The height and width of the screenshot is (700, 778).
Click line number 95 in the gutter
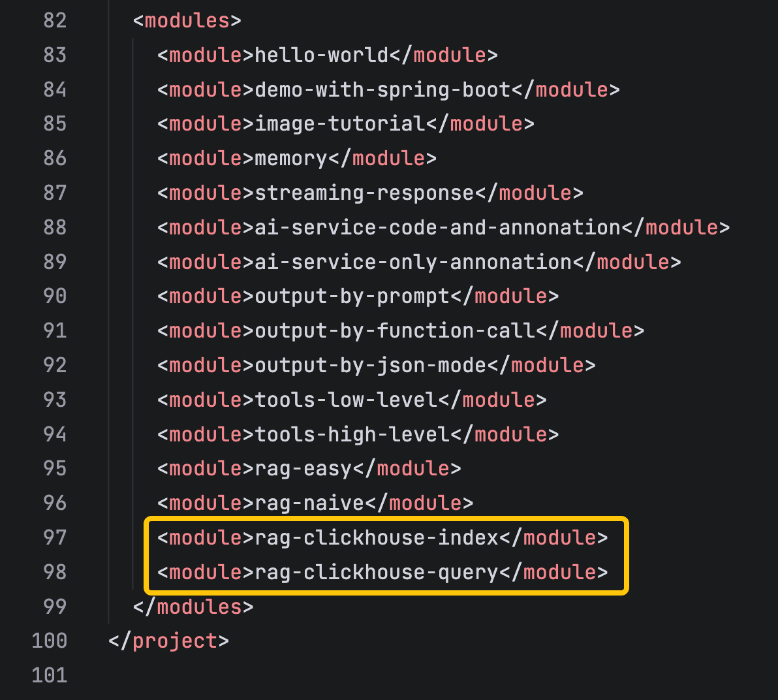point(55,469)
